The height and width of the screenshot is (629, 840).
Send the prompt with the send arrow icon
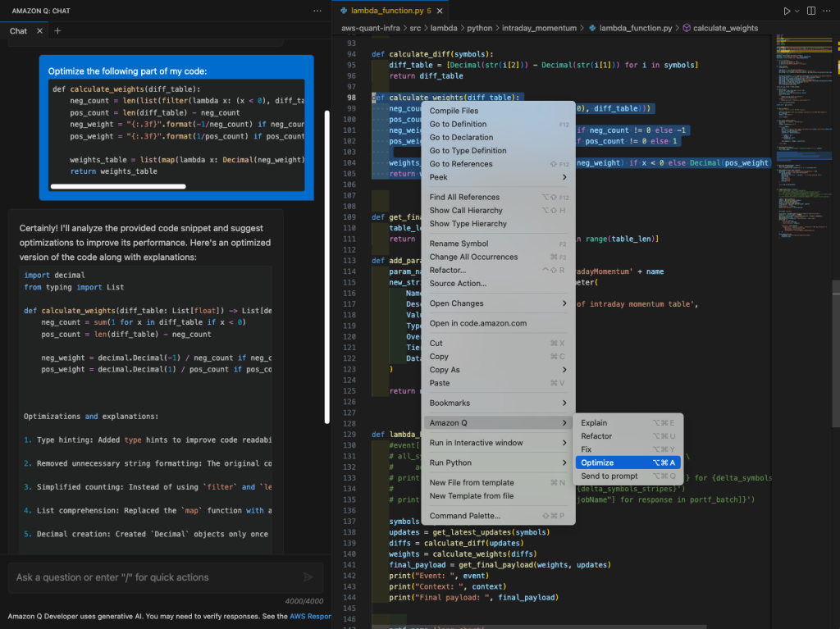point(308,577)
